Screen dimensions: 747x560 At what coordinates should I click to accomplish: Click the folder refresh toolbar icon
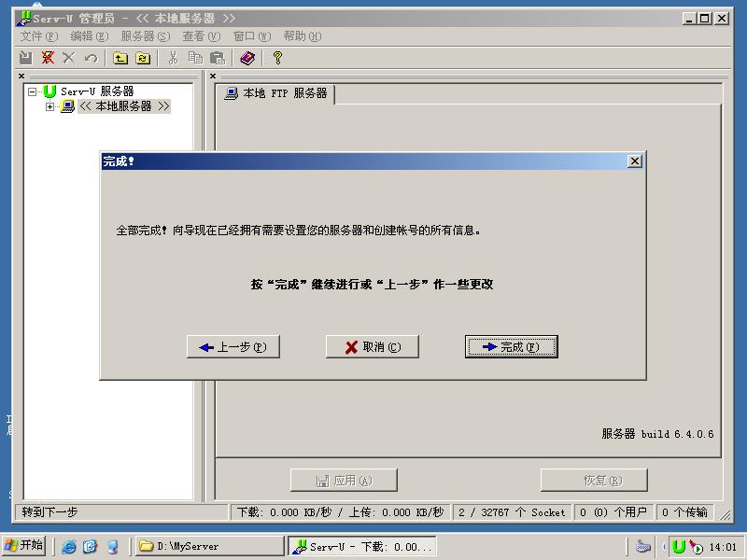143,58
